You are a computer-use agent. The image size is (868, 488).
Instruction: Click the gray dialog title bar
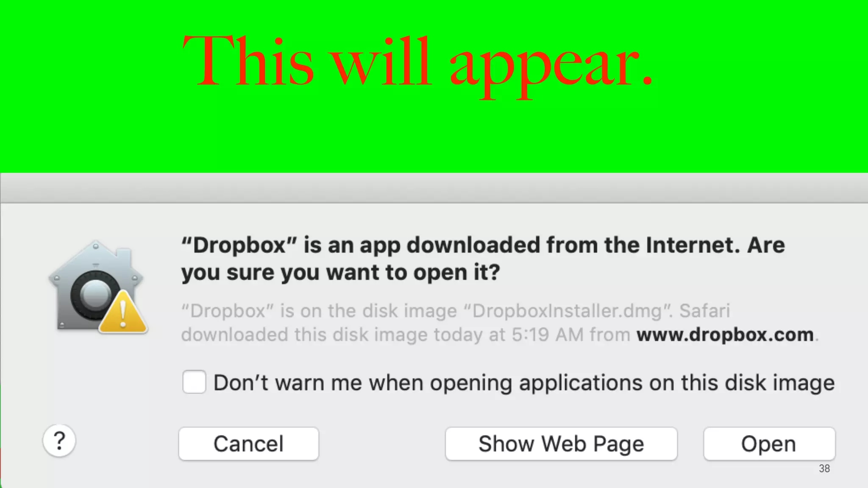434,188
